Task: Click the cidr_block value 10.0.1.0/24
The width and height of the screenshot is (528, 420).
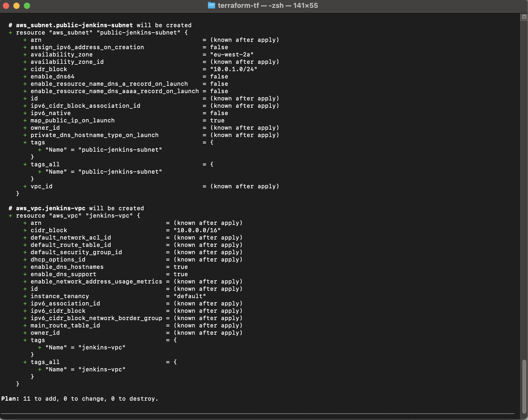Action: pos(234,69)
